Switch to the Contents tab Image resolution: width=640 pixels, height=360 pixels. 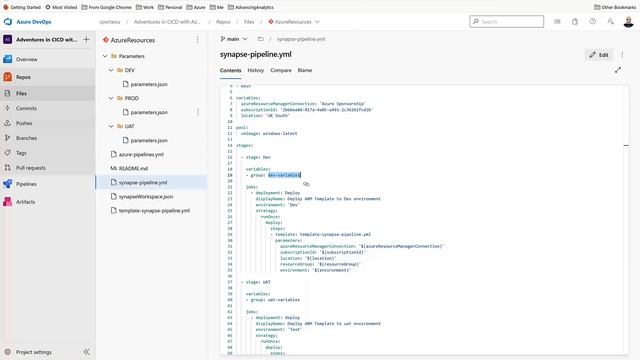pos(231,70)
